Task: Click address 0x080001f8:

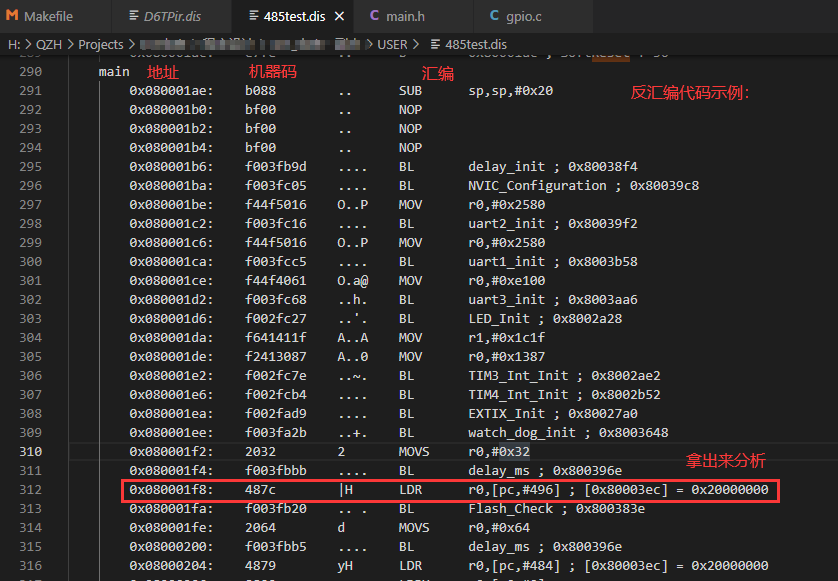Action: coord(171,490)
